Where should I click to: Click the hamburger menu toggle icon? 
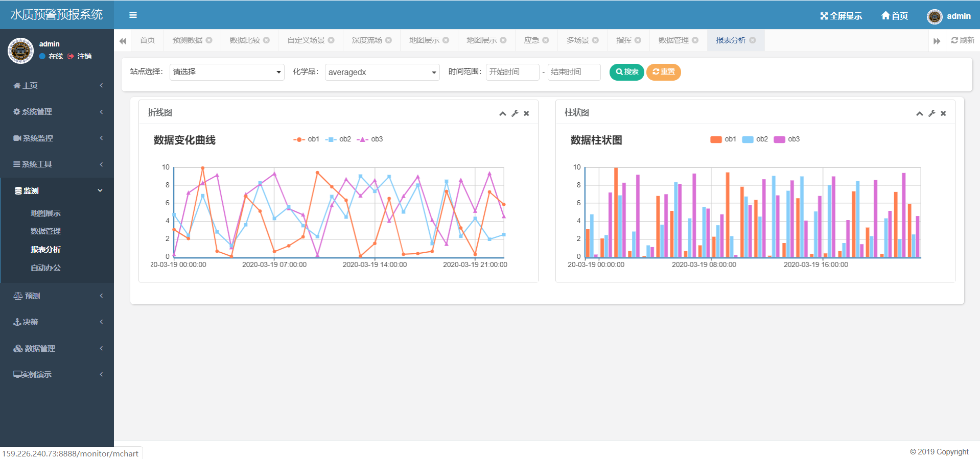tap(133, 15)
